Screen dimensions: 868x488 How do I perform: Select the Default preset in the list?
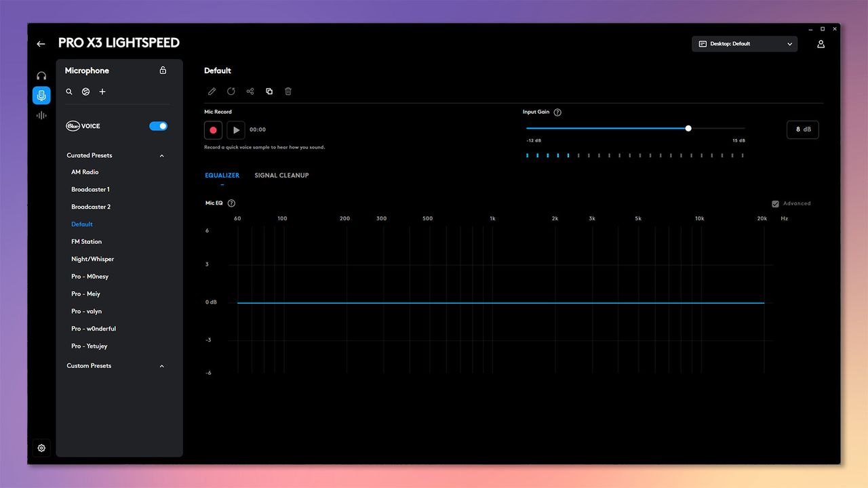(82, 224)
